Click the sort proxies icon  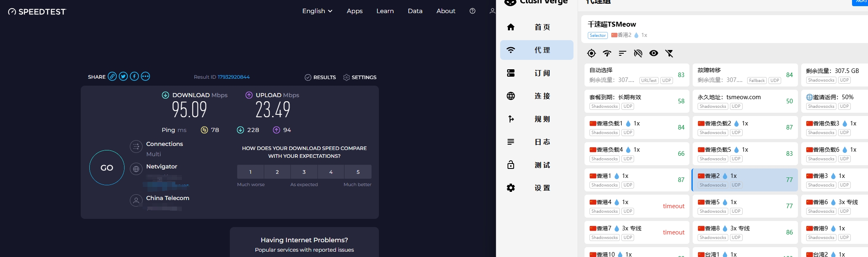pyautogui.click(x=623, y=53)
